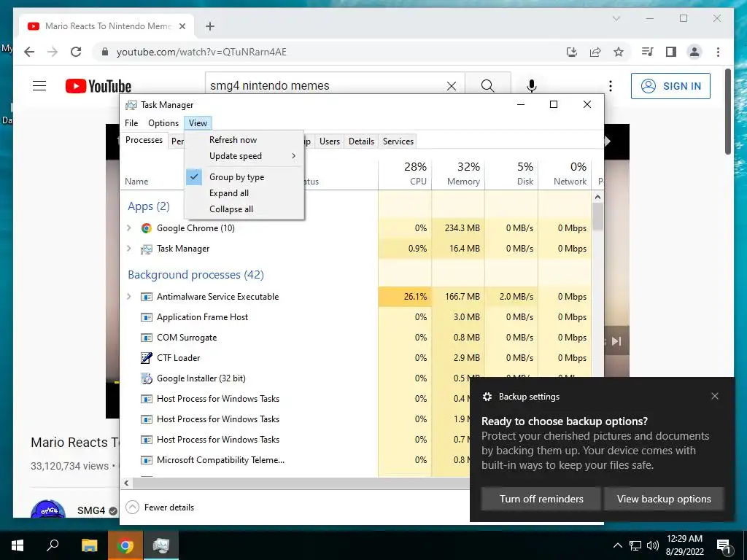The width and height of the screenshot is (747, 560).
Task: Open the volume tray icon
Action: [x=653, y=545]
